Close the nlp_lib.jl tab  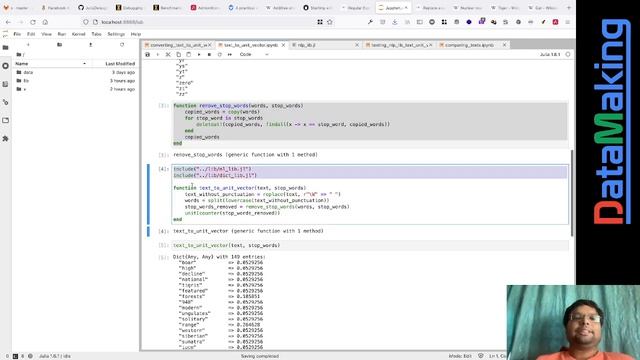(357, 45)
